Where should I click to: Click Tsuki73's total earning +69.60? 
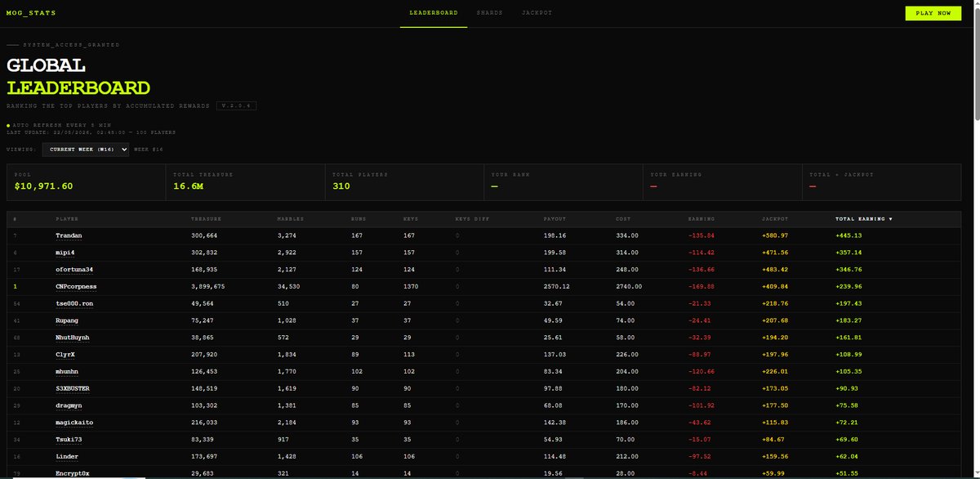point(847,440)
